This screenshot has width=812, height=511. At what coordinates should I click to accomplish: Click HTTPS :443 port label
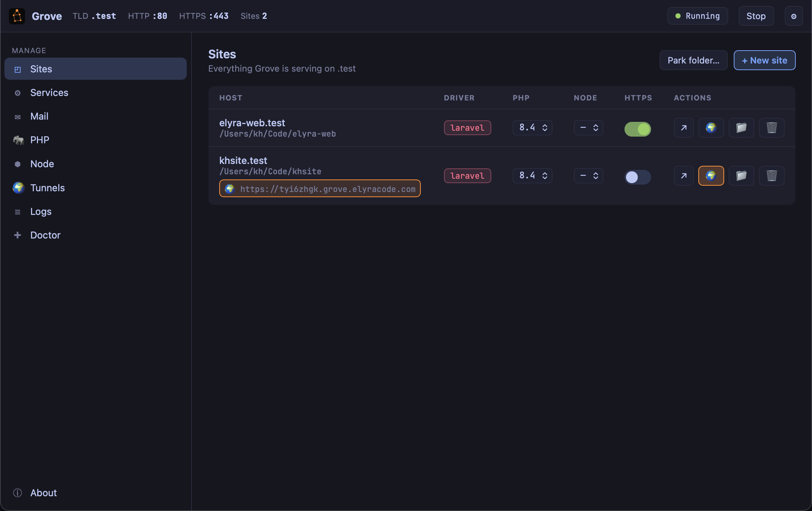204,16
